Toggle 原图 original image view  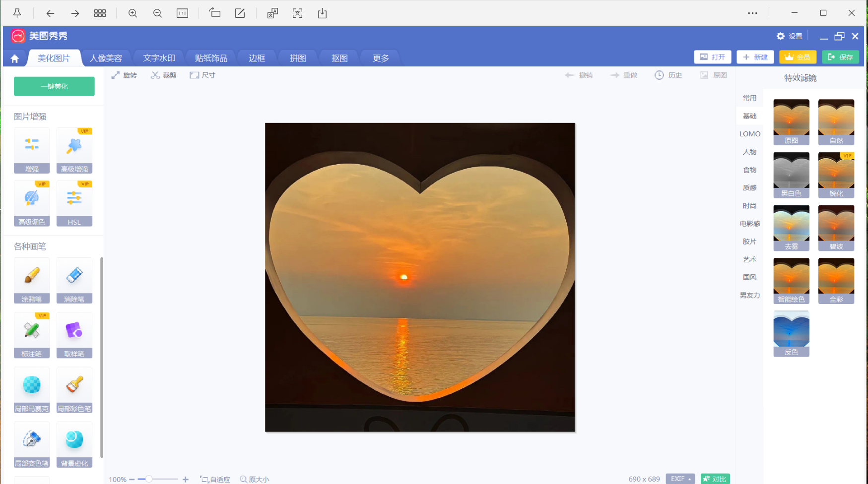click(x=714, y=75)
